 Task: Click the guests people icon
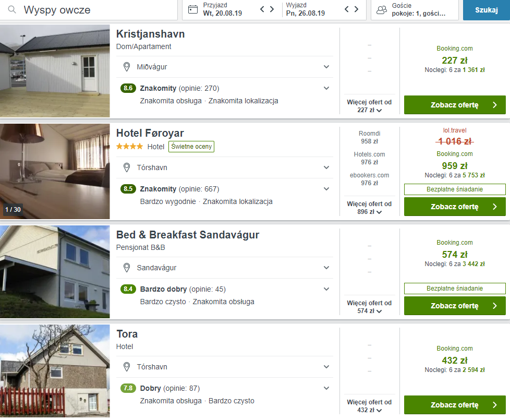point(382,9)
